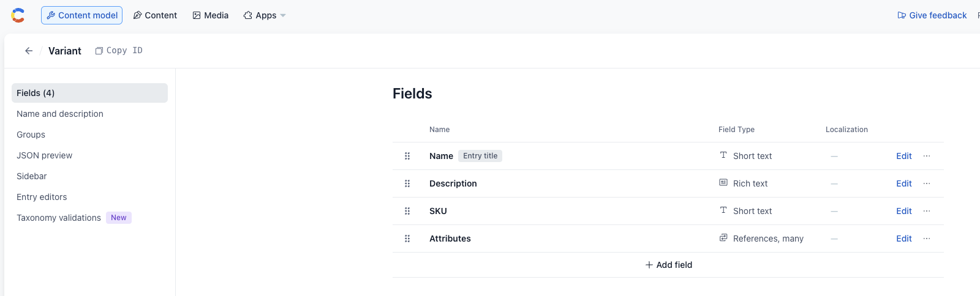Image resolution: width=980 pixels, height=296 pixels.
Task: Open the Content model tab
Action: tap(82, 15)
